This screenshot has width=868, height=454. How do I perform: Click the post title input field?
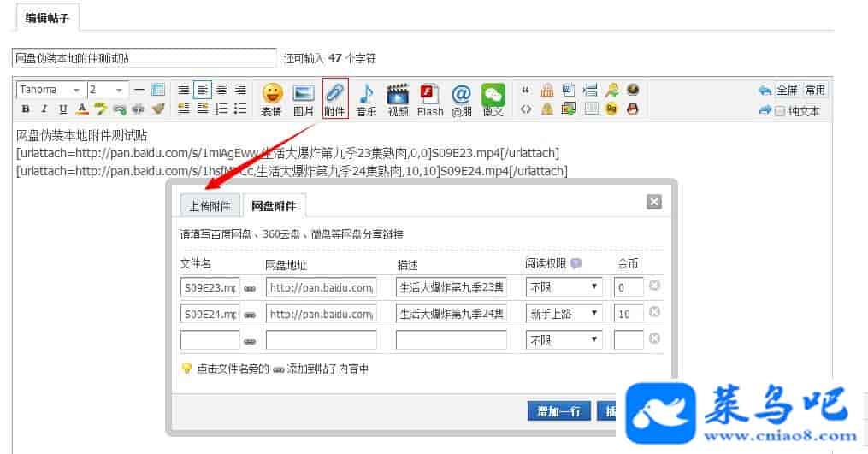click(x=144, y=58)
